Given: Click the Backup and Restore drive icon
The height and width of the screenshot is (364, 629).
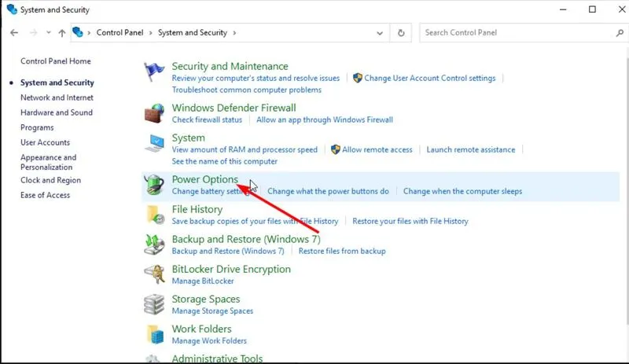Looking at the screenshot, I should 154,245.
